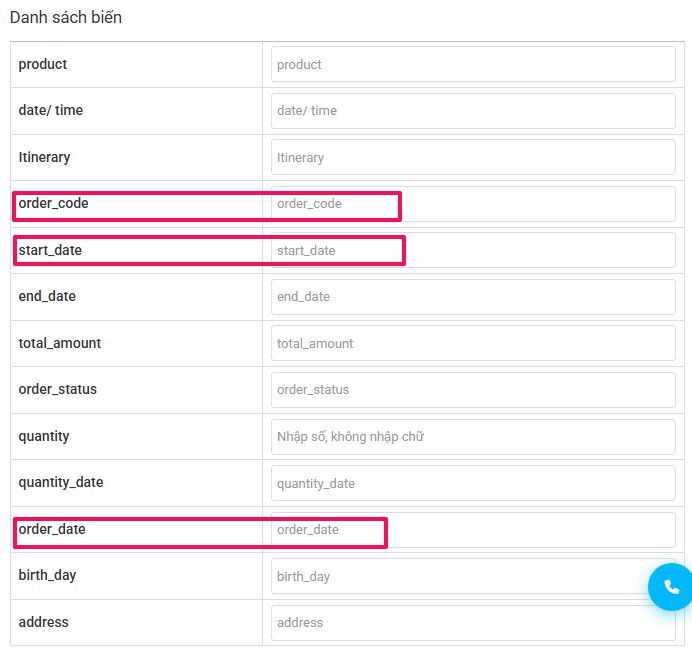Click the blue phone call floating icon

671,587
